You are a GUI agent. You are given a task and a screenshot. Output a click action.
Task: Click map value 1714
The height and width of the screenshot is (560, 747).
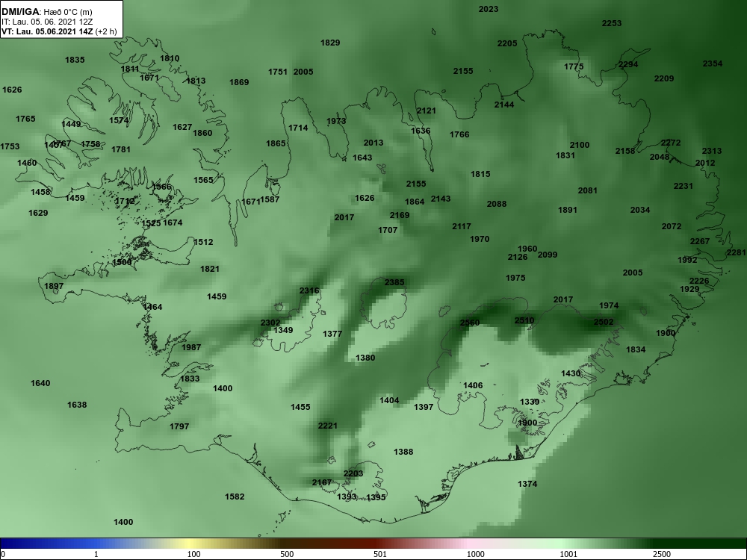click(x=298, y=128)
